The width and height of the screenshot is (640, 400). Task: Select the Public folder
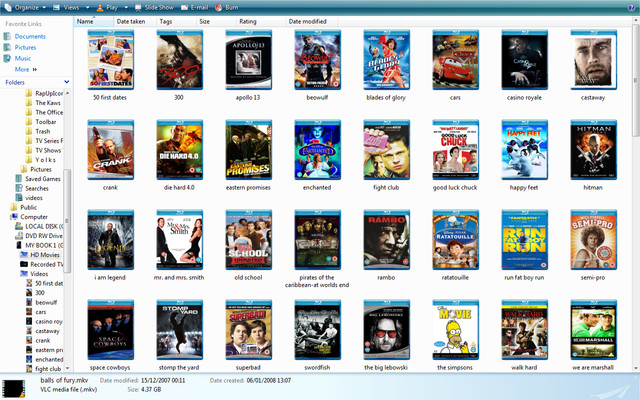23,207
